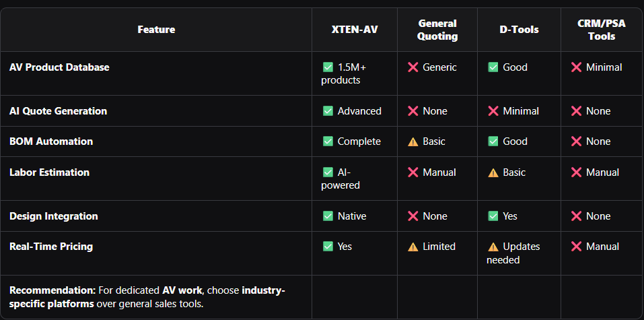Click the "Real-Time Pricing" row label
The image size is (644, 320).
click(x=51, y=247)
